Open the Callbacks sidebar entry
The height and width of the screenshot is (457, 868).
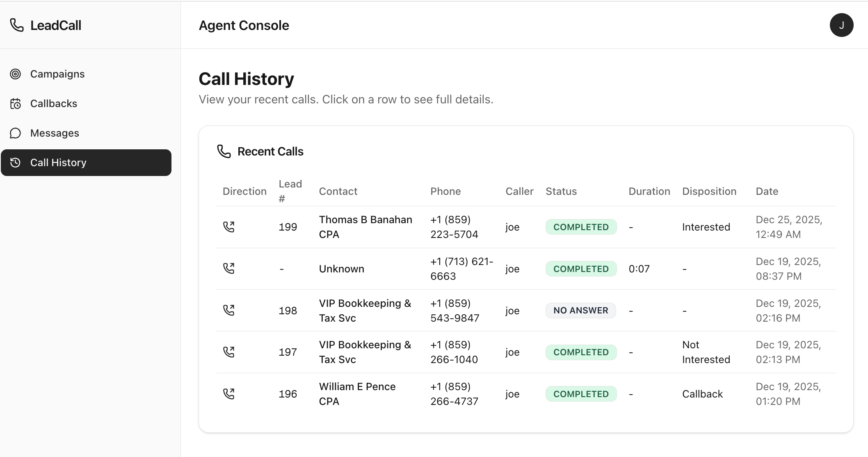pyautogui.click(x=53, y=103)
